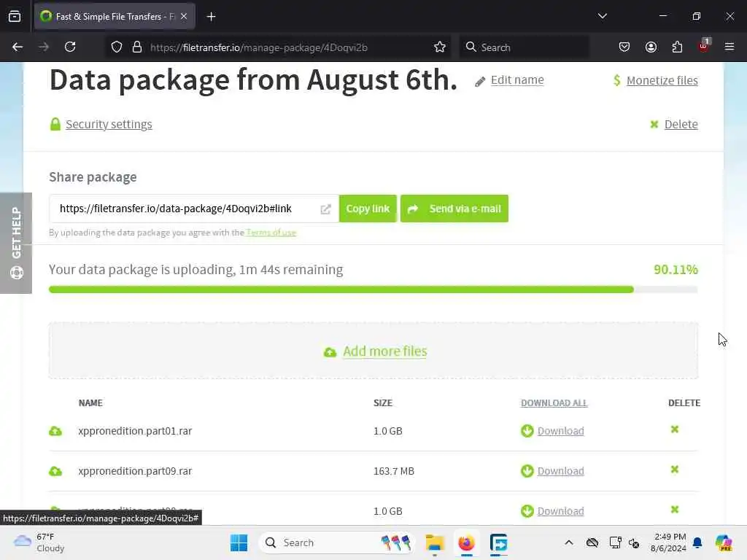
Task: Click the padlock site information icon
Action: pyautogui.click(x=137, y=47)
